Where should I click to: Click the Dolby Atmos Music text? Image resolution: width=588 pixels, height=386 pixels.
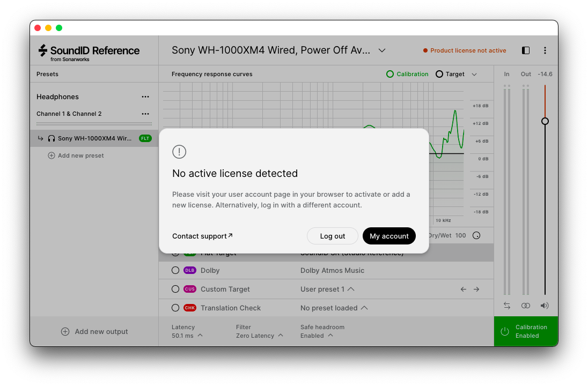tap(332, 270)
